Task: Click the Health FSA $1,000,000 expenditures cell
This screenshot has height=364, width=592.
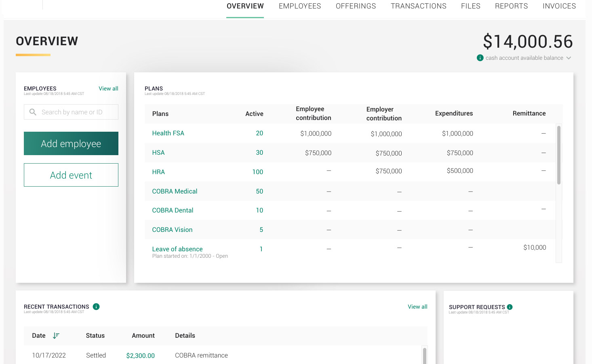Action: pos(457,133)
